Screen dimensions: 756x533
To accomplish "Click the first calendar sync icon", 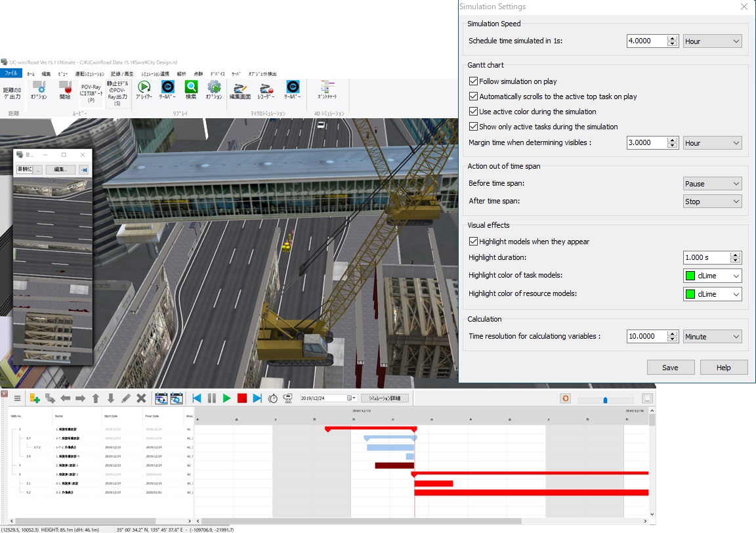I will pos(161,398).
